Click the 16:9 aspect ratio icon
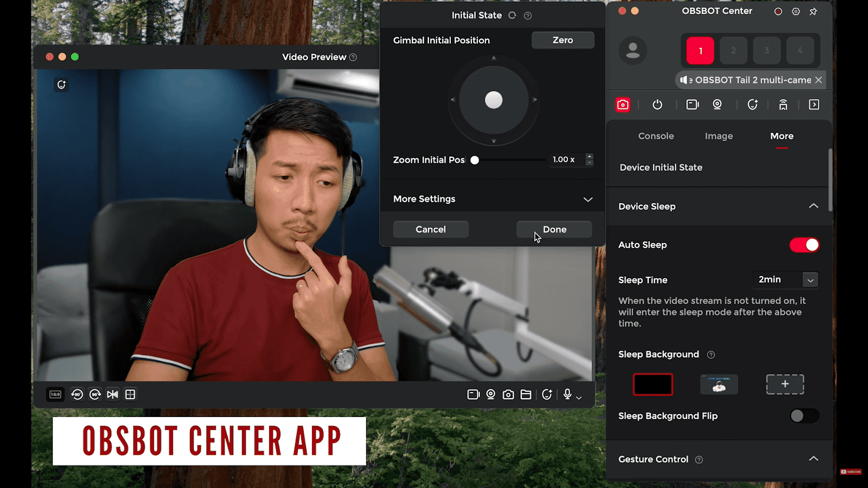Image resolution: width=868 pixels, height=488 pixels. [55, 394]
